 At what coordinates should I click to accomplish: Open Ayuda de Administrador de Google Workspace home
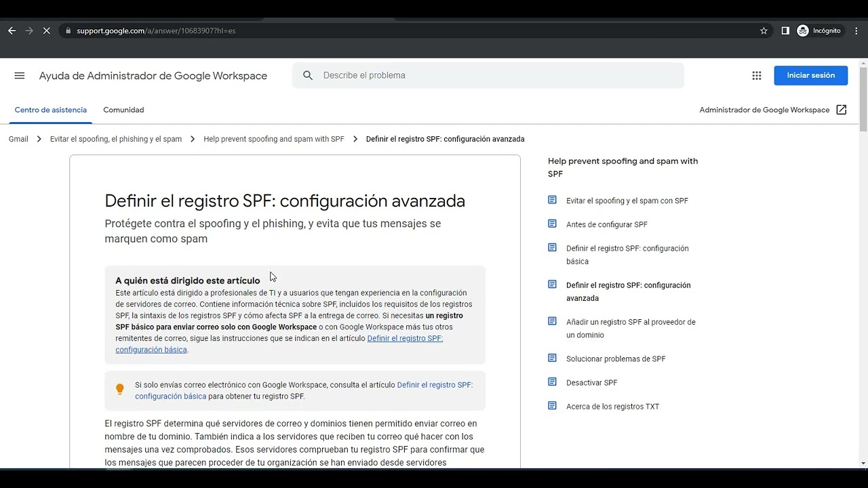153,76
